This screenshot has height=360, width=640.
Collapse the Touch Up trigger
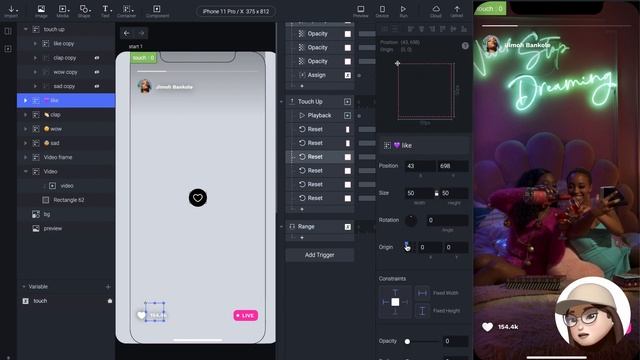(281, 102)
